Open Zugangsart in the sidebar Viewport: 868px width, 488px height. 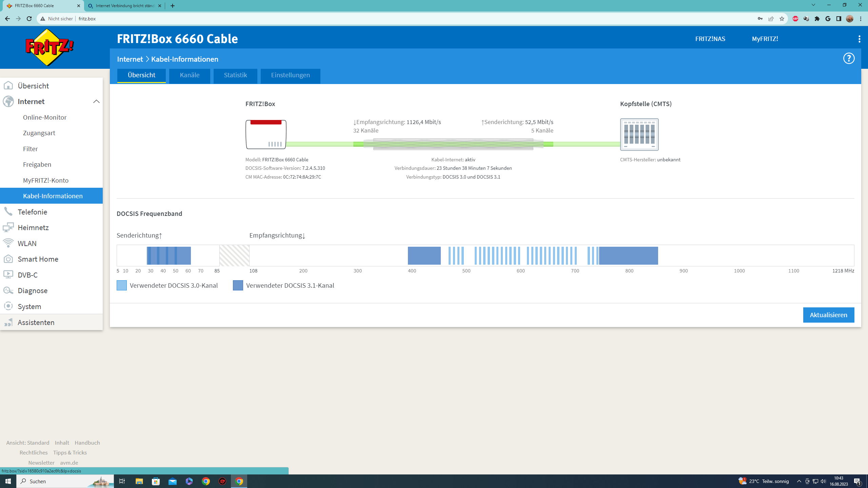coord(39,133)
